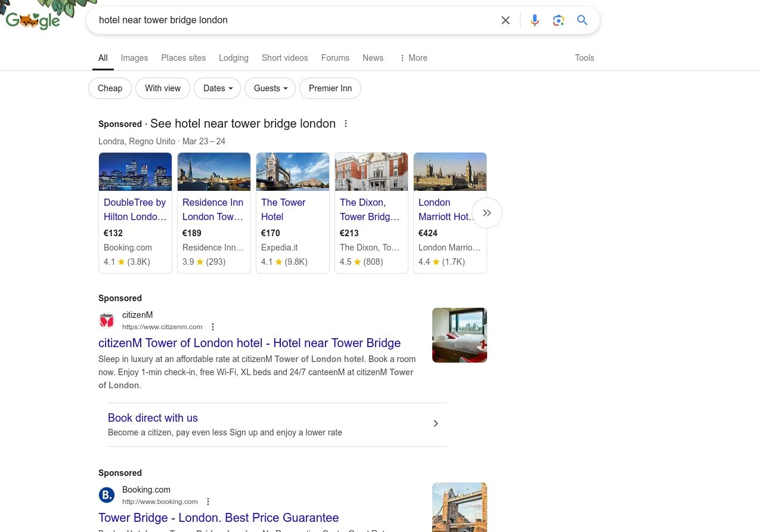Click Expedia.it provider text
Viewport: 759px width, 532px height.
pyautogui.click(x=280, y=248)
